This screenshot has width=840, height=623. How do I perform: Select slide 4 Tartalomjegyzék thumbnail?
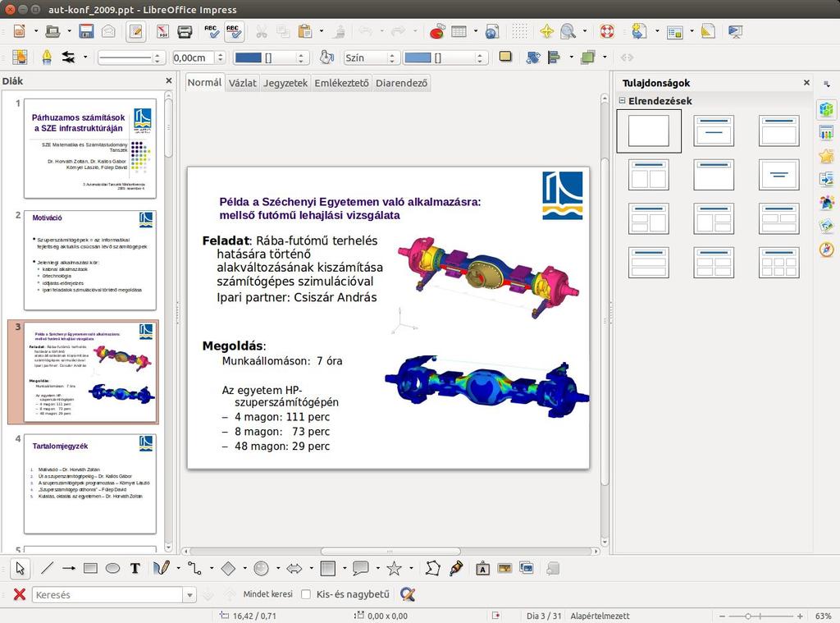90,483
